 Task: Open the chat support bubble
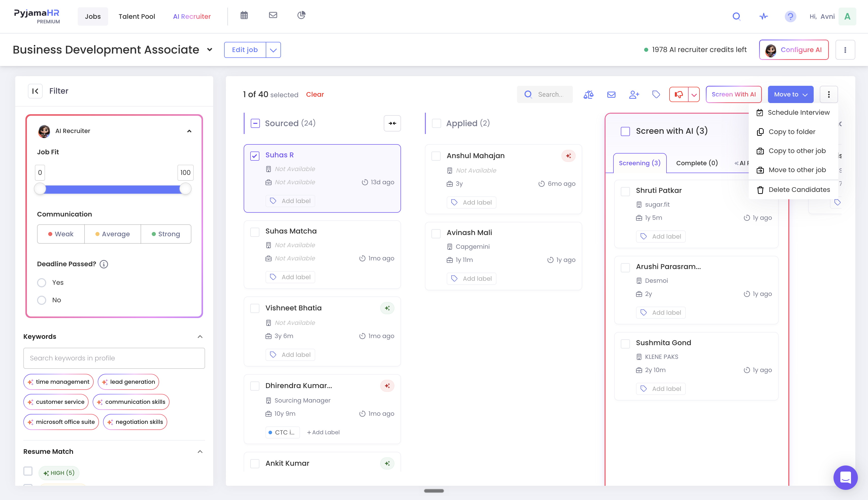(845, 477)
